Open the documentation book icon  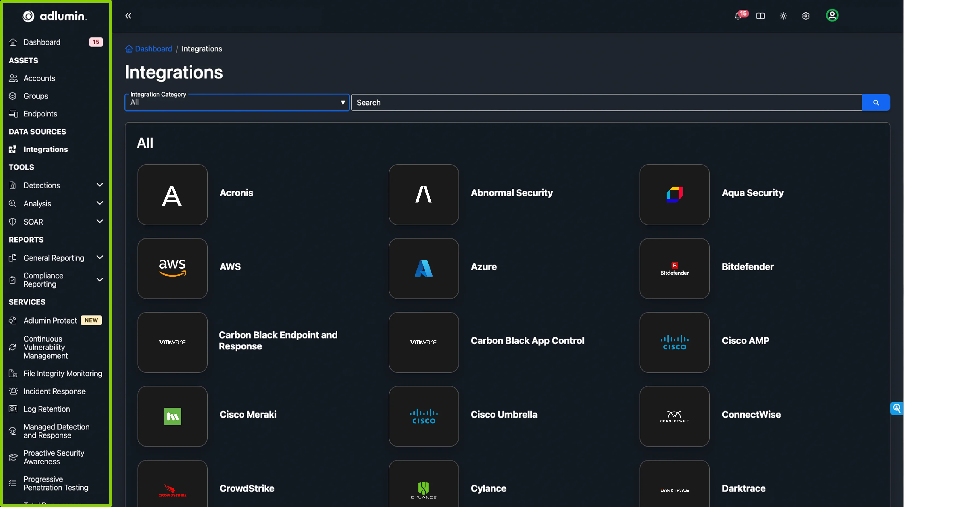click(760, 16)
